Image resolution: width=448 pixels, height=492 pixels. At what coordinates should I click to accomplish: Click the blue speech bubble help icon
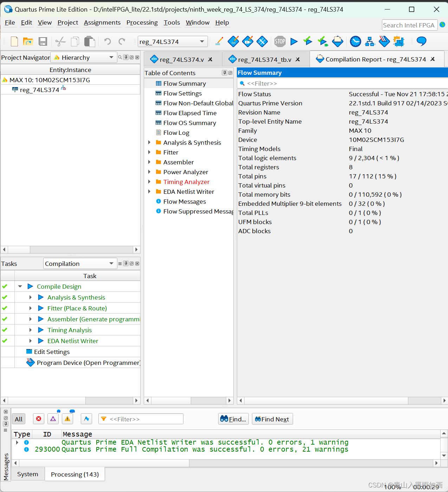421,41
